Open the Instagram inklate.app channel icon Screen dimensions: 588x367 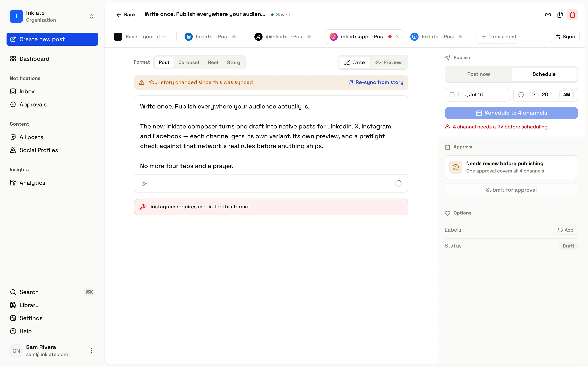click(x=334, y=37)
